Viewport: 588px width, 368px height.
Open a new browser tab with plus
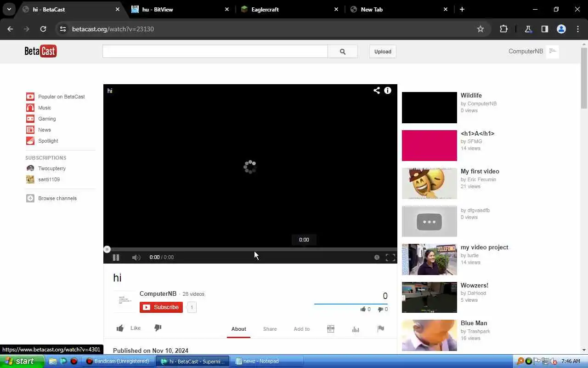pyautogui.click(x=462, y=9)
